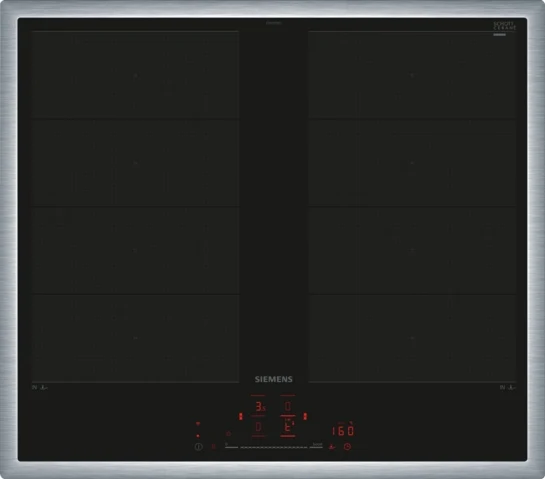545x479 pixels.
Task: Select the front-left zone display showing 0
Action: (258, 427)
